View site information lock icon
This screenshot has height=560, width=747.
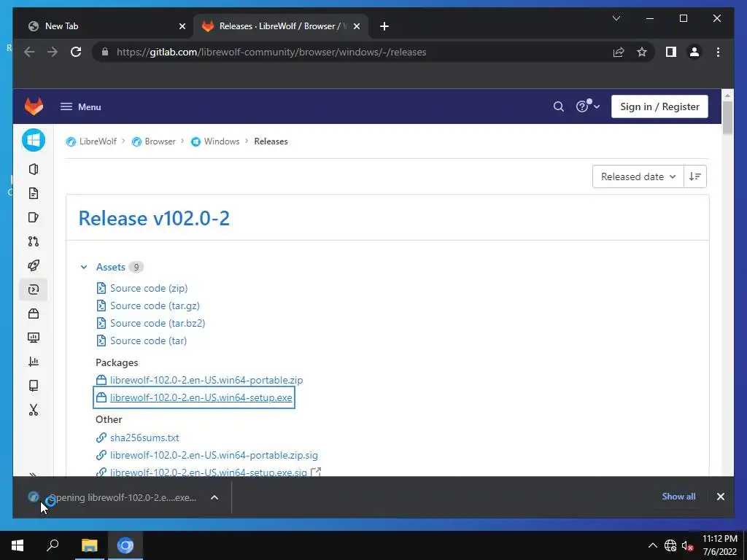pos(105,52)
